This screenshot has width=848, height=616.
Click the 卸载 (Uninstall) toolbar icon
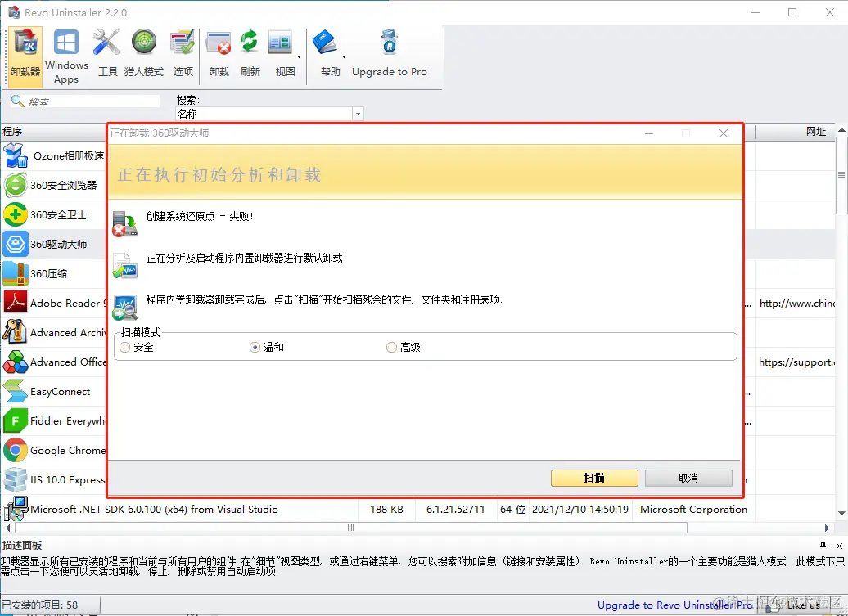pyautogui.click(x=219, y=43)
